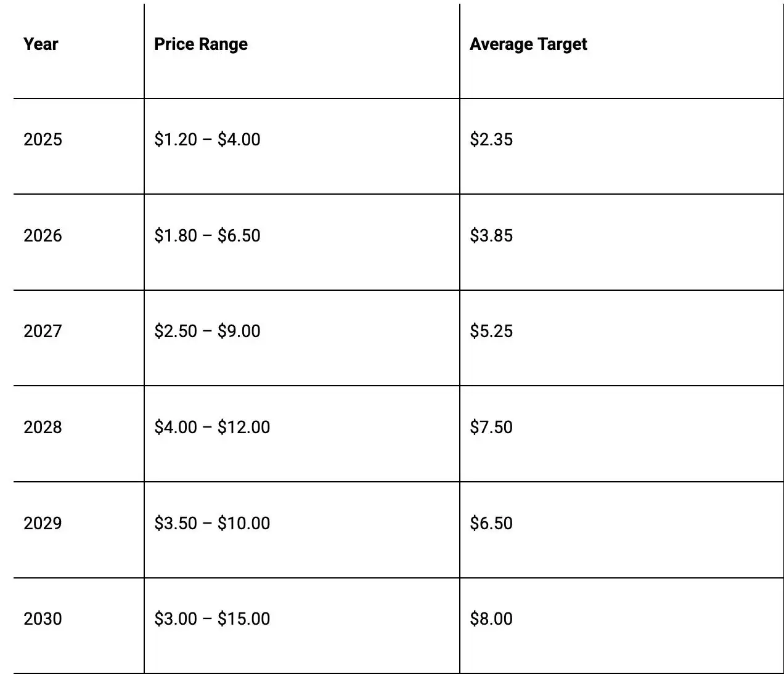784x674 pixels.
Task: Click the $5.25 average target
Action: pos(491,331)
